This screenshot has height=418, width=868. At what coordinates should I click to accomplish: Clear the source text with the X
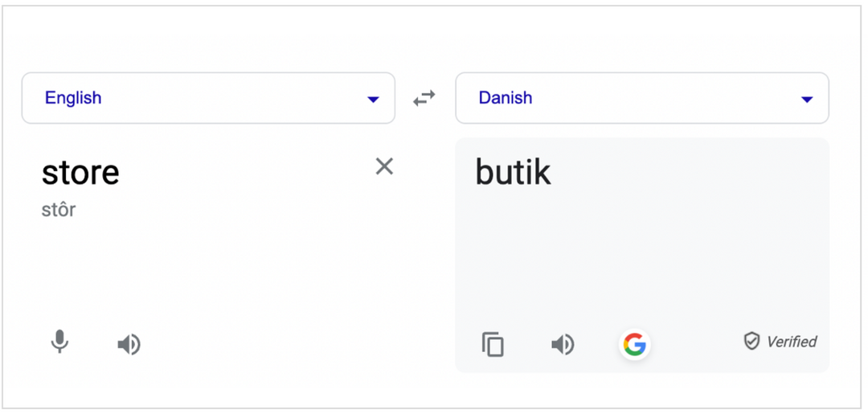coord(384,166)
